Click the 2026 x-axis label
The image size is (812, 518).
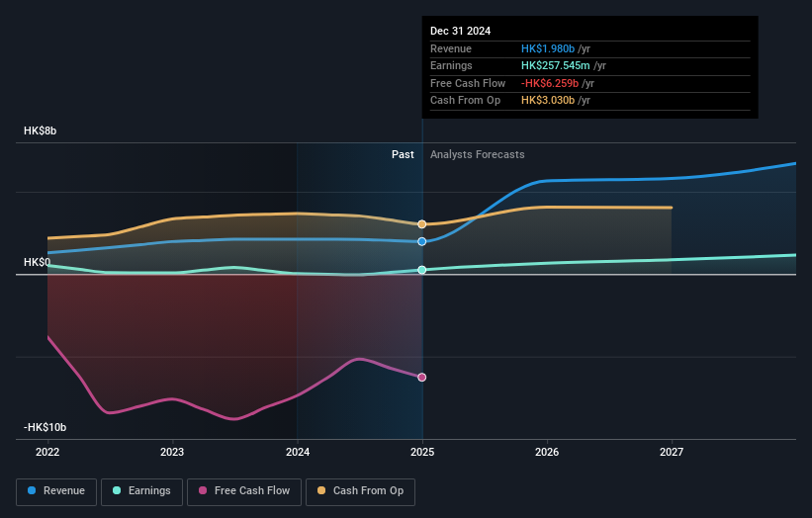tap(547, 452)
